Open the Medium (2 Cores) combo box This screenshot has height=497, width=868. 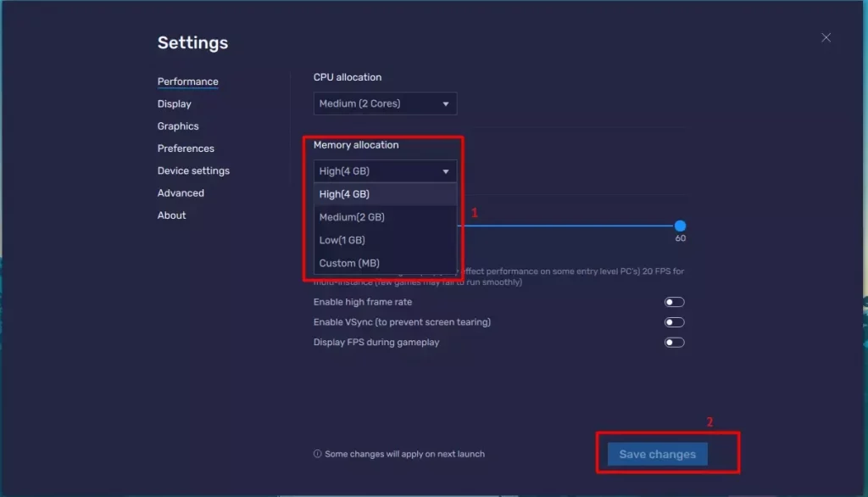tap(385, 104)
